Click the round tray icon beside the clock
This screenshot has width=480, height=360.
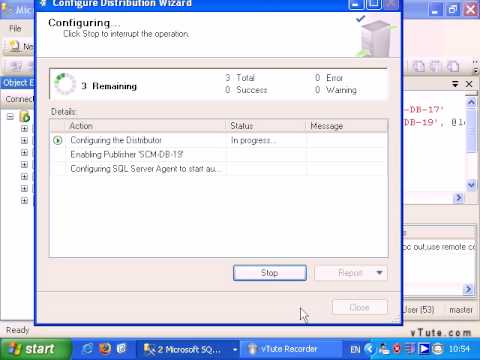pos(437,349)
